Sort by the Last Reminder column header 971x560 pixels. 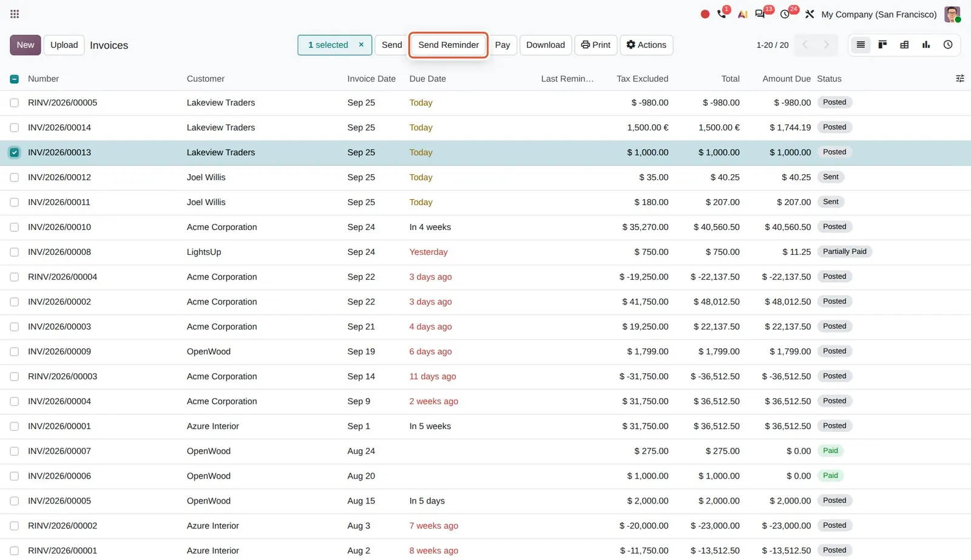[x=567, y=79]
